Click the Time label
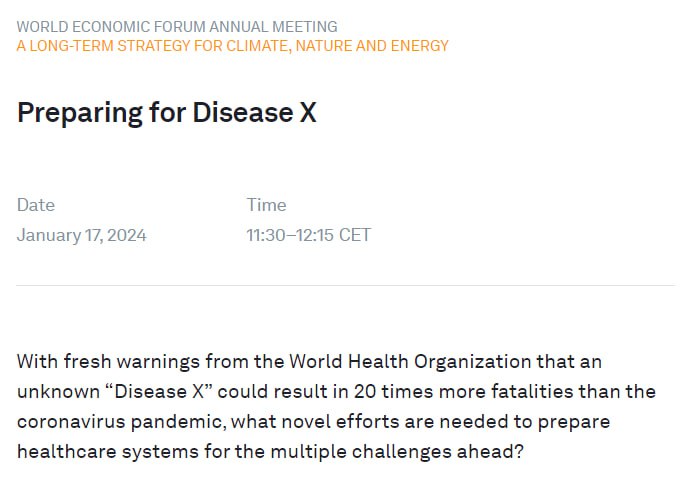The height and width of the screenshot is (484, 686). (266, 205)
